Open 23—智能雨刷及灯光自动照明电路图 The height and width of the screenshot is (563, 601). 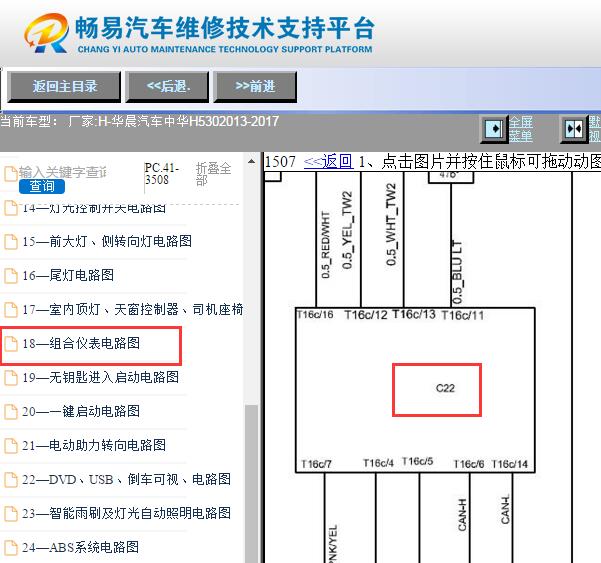coord(126,513)
